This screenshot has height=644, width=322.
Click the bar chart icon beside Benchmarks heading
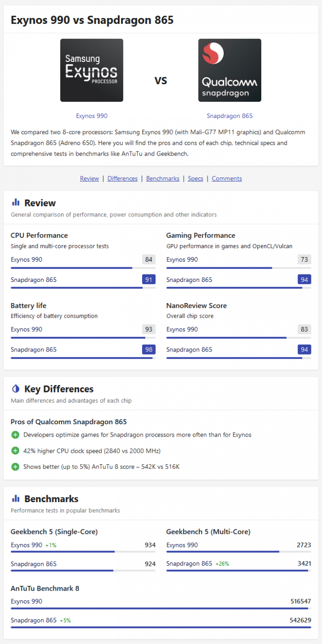(15, 498)
